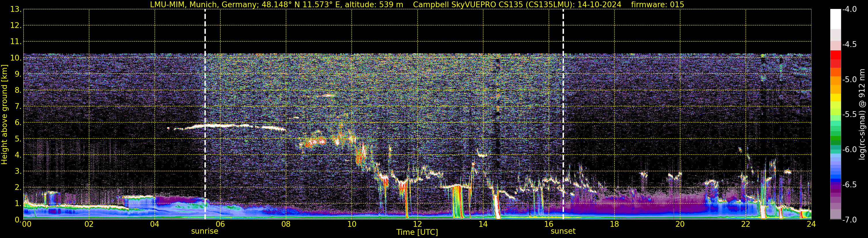Click the sunset dashed vertical line
The height and width of the screenshot is (238, 868).
563,115
